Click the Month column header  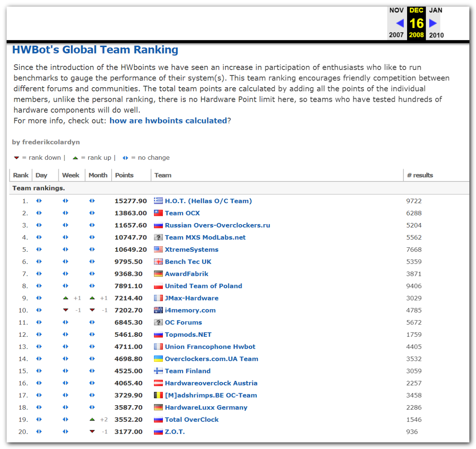98,175
